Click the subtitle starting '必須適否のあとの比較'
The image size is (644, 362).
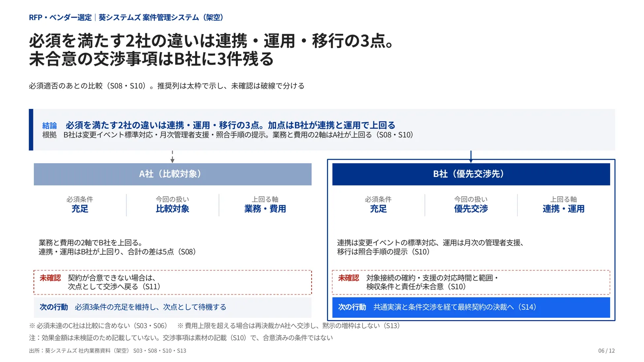[167, 86]
